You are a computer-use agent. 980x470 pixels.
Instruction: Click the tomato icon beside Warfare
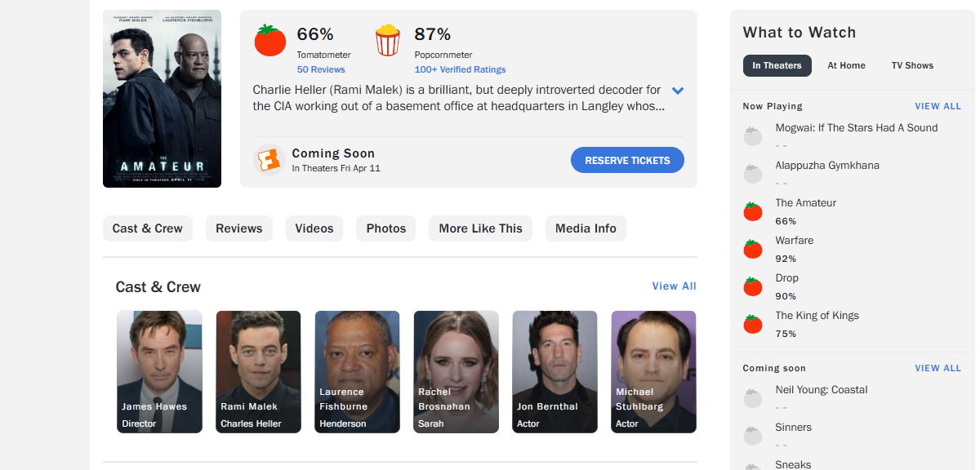753,249
